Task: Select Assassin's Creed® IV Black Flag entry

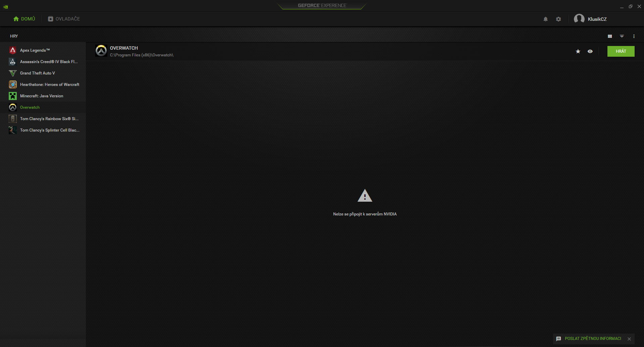Action: tap(43, 62)
